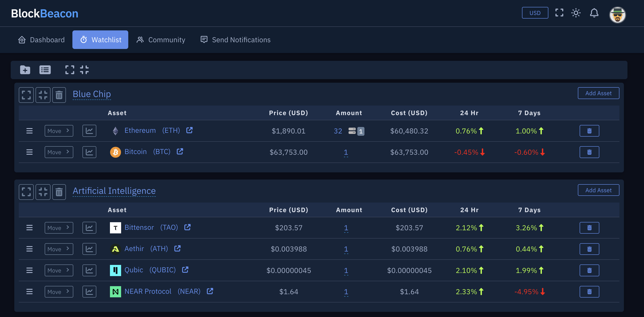Open the NEAR Protocol (NEAR) asset link
Screen dimensions: 644x317
(162, 291)
